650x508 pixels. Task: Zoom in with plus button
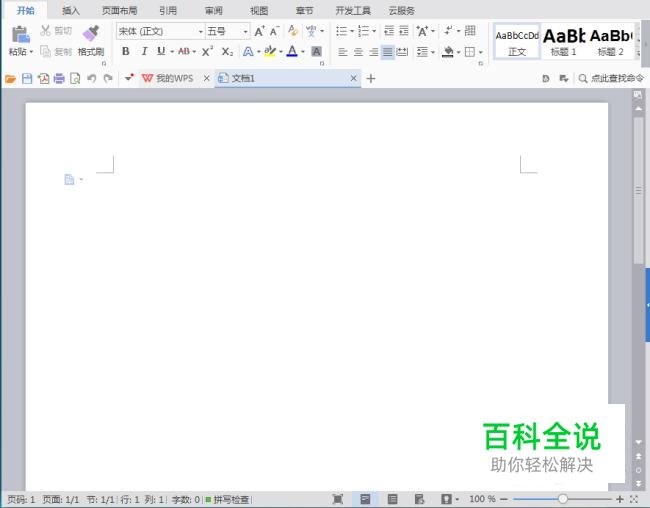[620, 499]
